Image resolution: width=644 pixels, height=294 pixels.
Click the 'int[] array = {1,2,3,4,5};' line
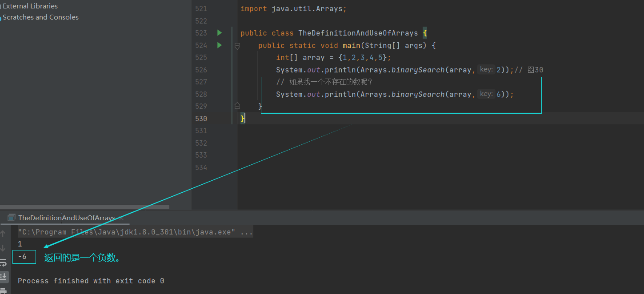[x=333, y=58]
